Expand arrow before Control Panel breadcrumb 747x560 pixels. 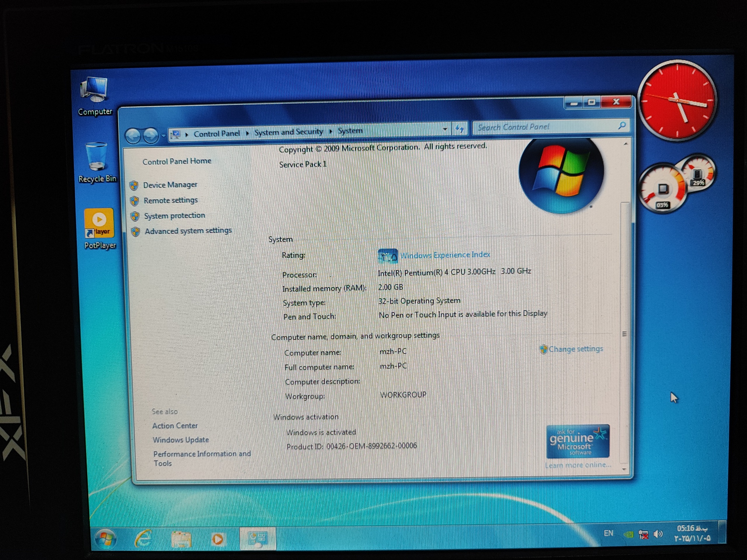[x=186, y=135]
